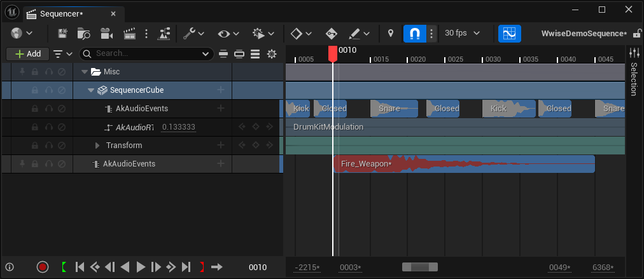Open the Find in Content Browser icon
Screen dimensions: 644x279
click(83, 33)
